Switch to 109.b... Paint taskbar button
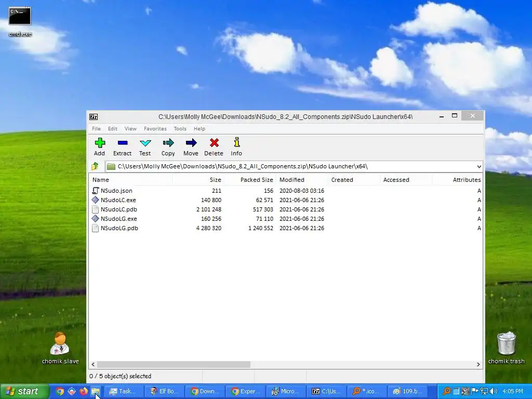 tap(408, 391)
